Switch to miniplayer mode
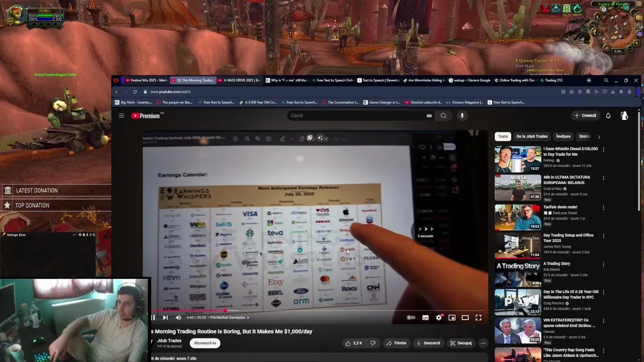This screenshot has width=644, height=362. coord(452,317)
